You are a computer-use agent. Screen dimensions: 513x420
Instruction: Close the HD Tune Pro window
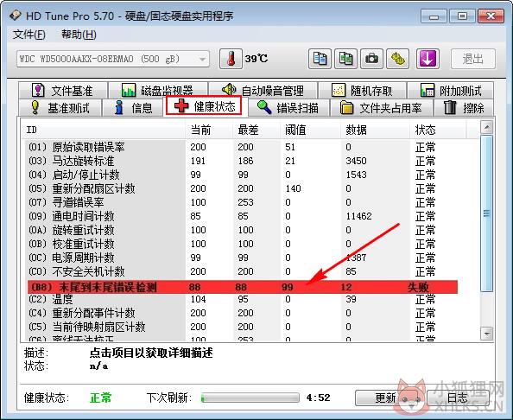point(491,16)
